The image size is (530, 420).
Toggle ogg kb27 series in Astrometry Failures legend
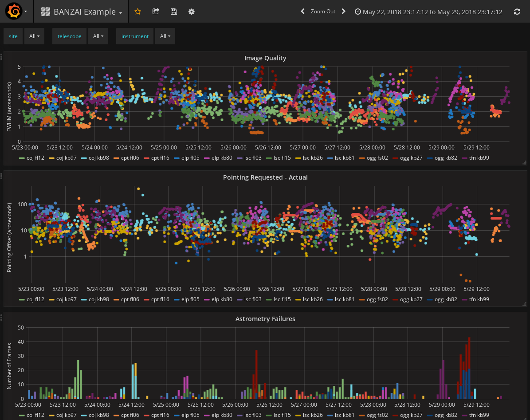pos(410,416)
